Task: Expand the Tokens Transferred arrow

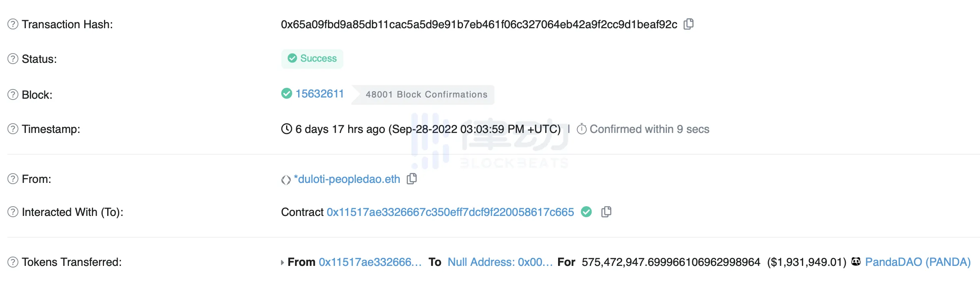Action: pyautogui.click(x=282, y=263)
